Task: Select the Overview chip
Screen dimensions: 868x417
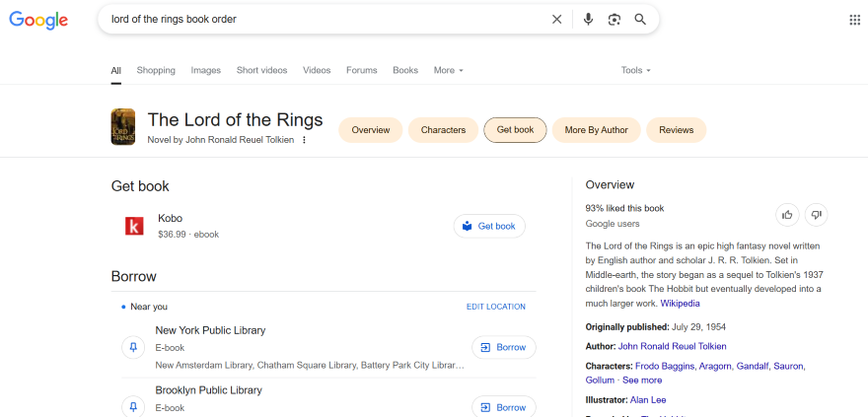Action: coord(370,130)
